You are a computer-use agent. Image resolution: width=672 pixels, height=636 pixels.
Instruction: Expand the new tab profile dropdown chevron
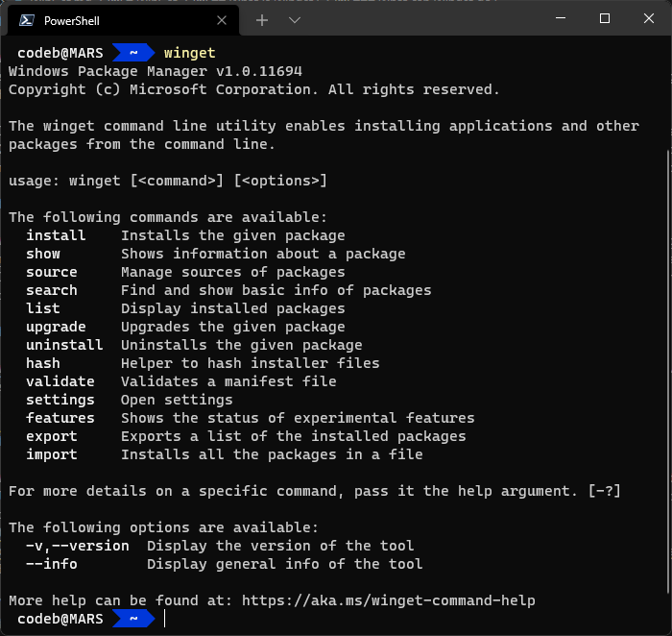(x=294, y=20)
